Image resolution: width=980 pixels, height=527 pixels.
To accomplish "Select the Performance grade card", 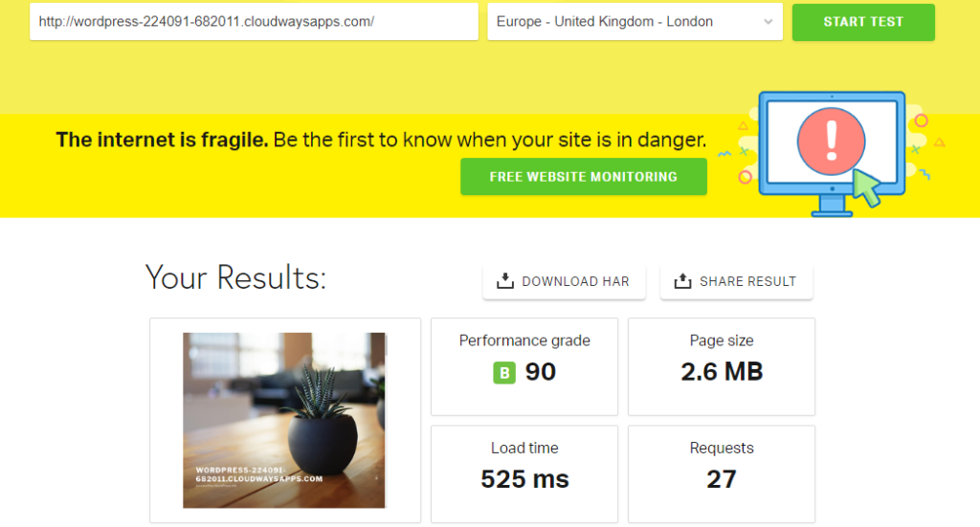I will (x=524, y=366).
